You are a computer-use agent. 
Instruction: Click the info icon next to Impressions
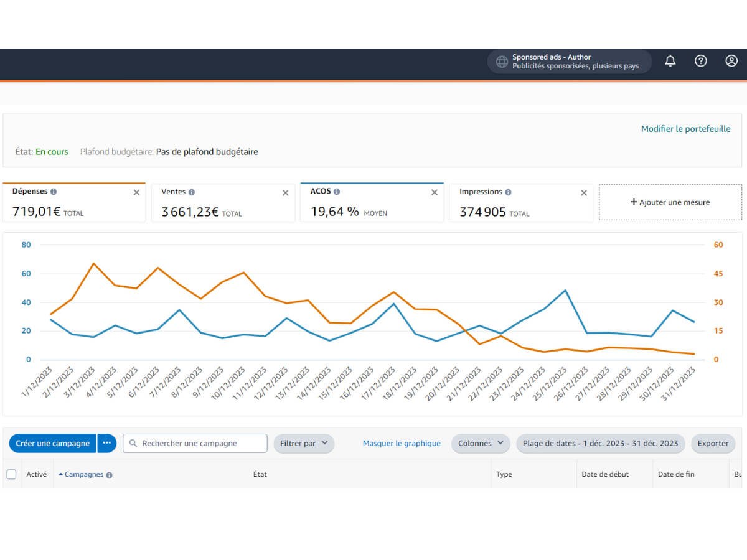[x=508, y=192]
